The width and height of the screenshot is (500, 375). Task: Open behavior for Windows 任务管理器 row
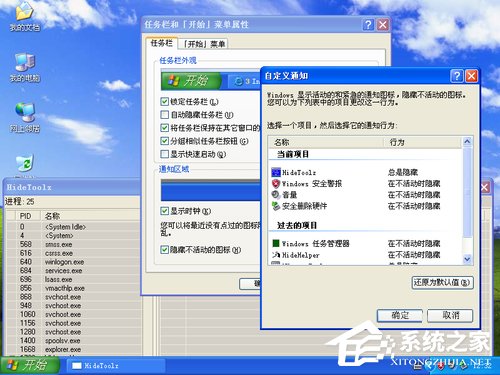click(414, 244)
